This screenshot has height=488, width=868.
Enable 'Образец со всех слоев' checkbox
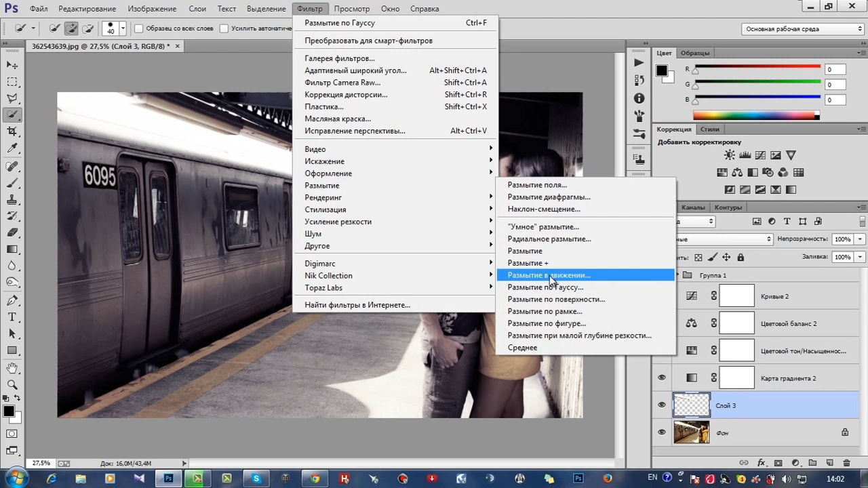coord(139,28)
